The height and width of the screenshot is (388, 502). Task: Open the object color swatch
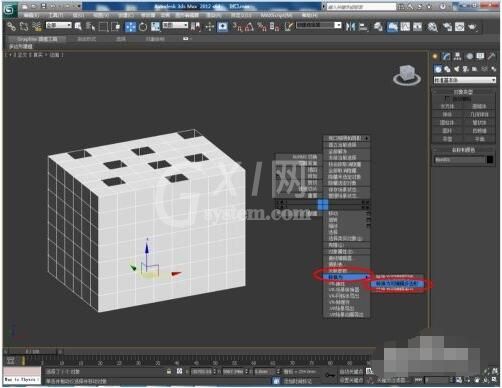click(x=490, y=160)
